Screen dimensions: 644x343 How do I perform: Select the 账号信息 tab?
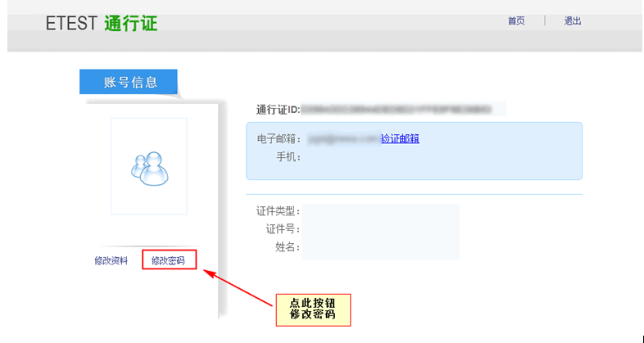[129, 82]
